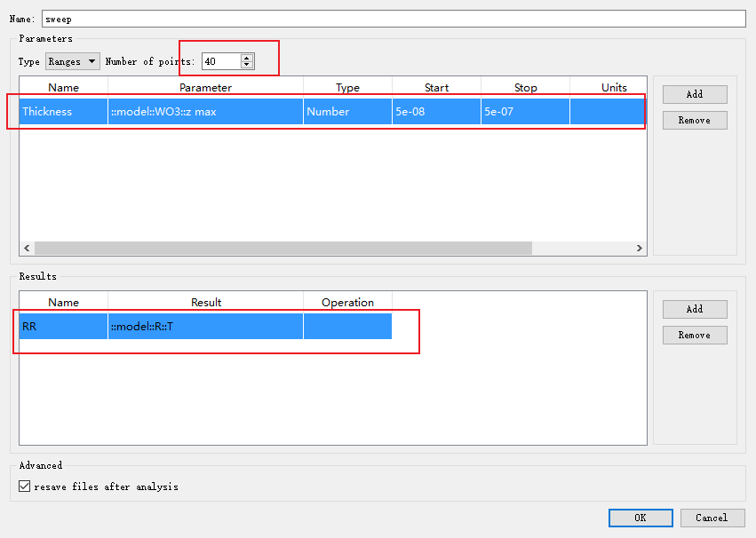Click the parameters table horizontal scrollbar thumb
The width and height of the screenshot is (756, 538).
pyautogui.click(x=283, y=249)
